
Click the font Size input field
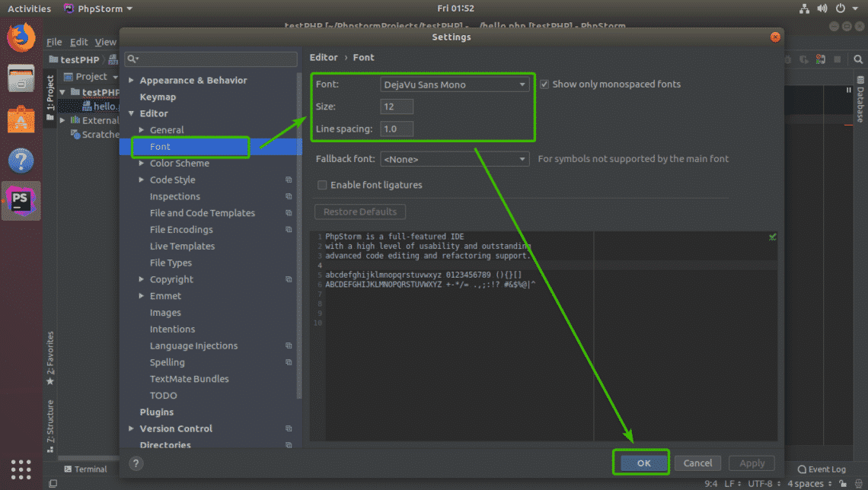(x=397, y=107)
